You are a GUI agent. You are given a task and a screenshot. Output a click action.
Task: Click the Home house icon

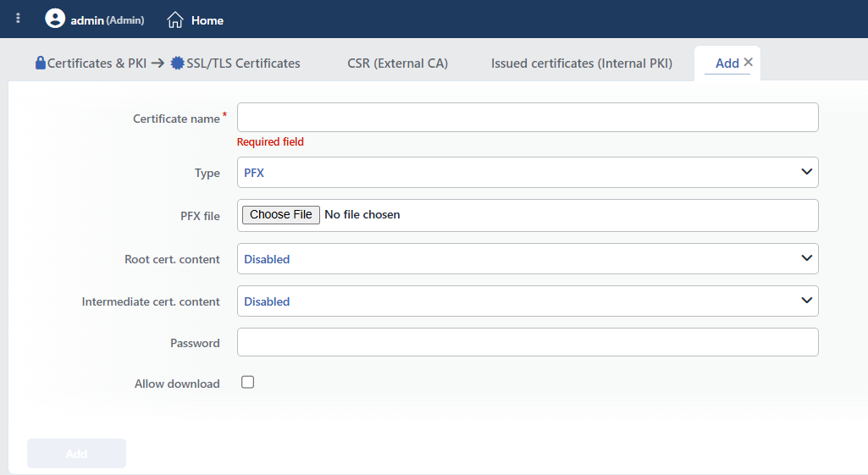coord(175,20)
